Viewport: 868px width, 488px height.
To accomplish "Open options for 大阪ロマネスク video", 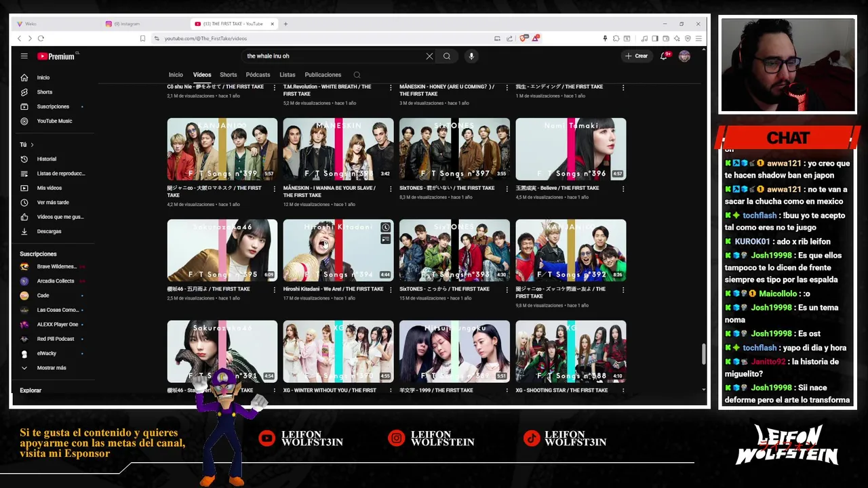I will pyautogui.click(x=274, y=188).
